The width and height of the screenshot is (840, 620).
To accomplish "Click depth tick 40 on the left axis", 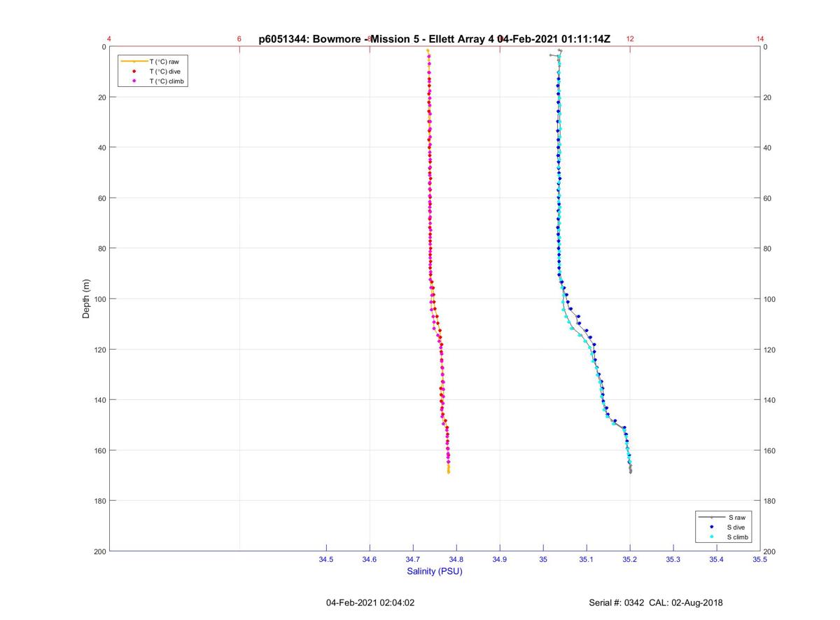I will (101, 148).
